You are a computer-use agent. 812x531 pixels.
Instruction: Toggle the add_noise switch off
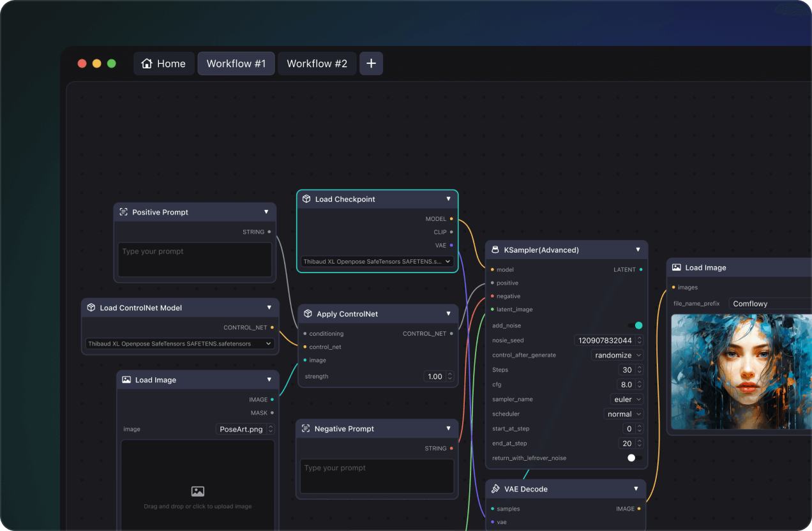(635, 325)
